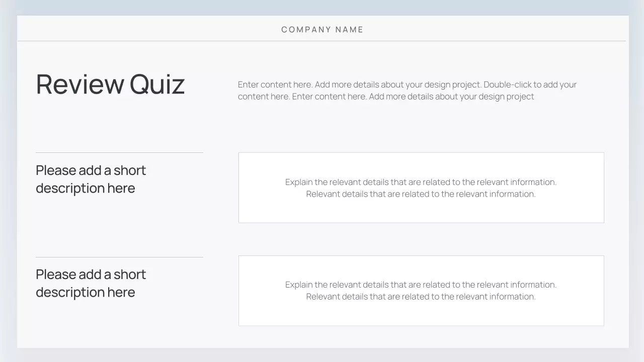Click the "Double-click to add your" phrase
644x362 pixels.
click(x=530, y=84)
